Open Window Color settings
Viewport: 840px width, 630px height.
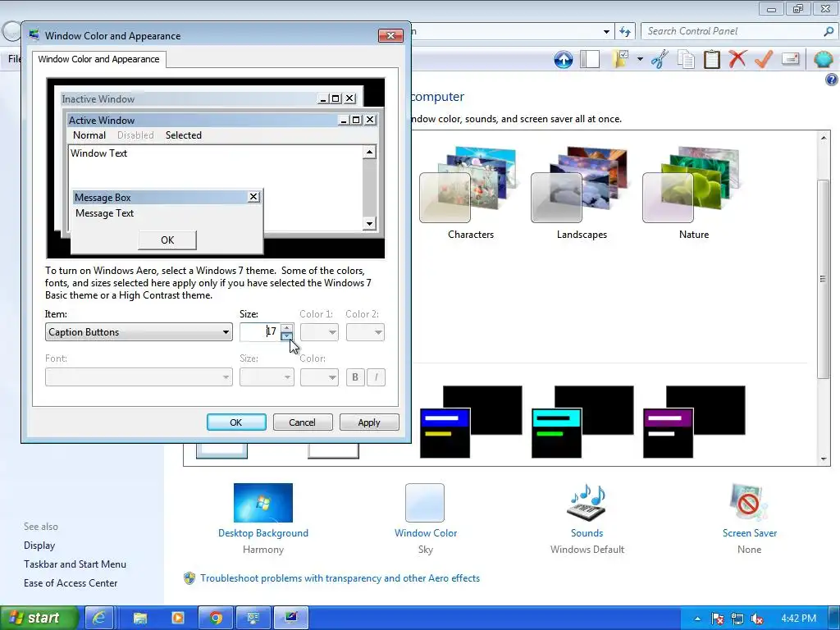click(426, 518)
